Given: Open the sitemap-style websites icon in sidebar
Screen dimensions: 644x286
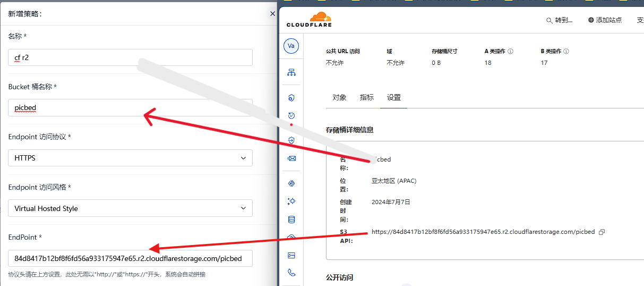Looking at the screenshot, I should point(291,73).
